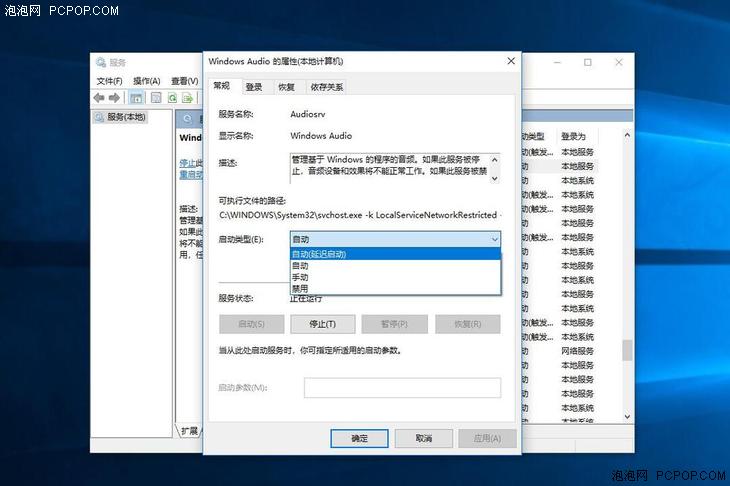Click the 网络服务 cell in 登录为 column

tap(577, 351)
